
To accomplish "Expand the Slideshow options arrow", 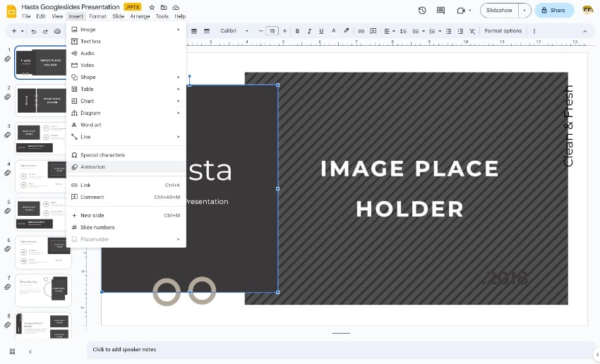I will [x=524, y=11].
